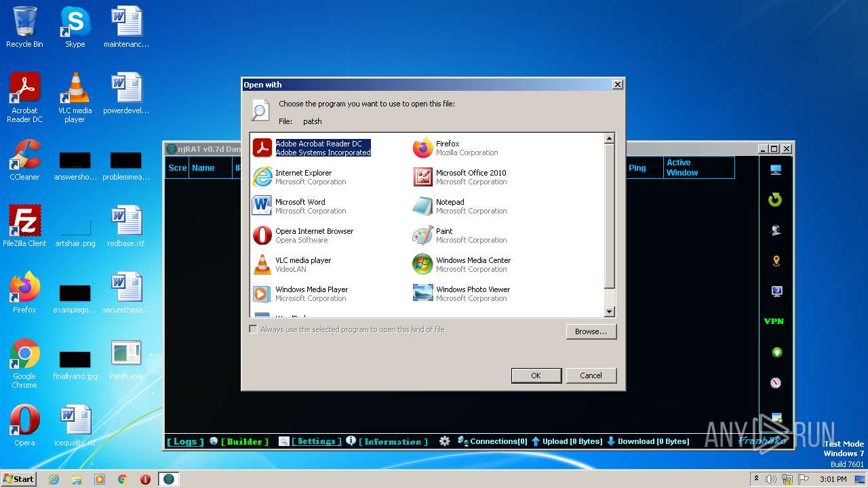Viewport: 868px width, 488px height.
Task: Open the njRAT Information tab
Action: (393, 441)
